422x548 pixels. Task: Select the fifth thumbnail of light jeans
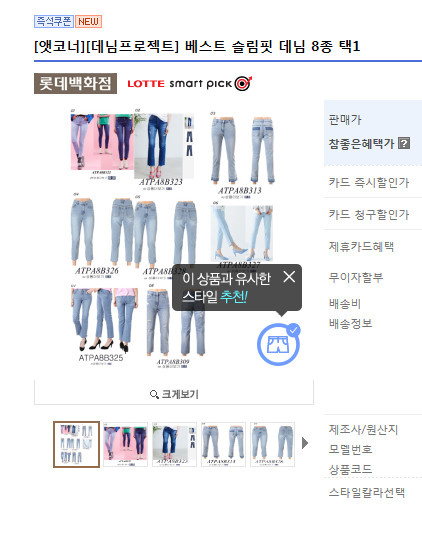coord(272,444)
